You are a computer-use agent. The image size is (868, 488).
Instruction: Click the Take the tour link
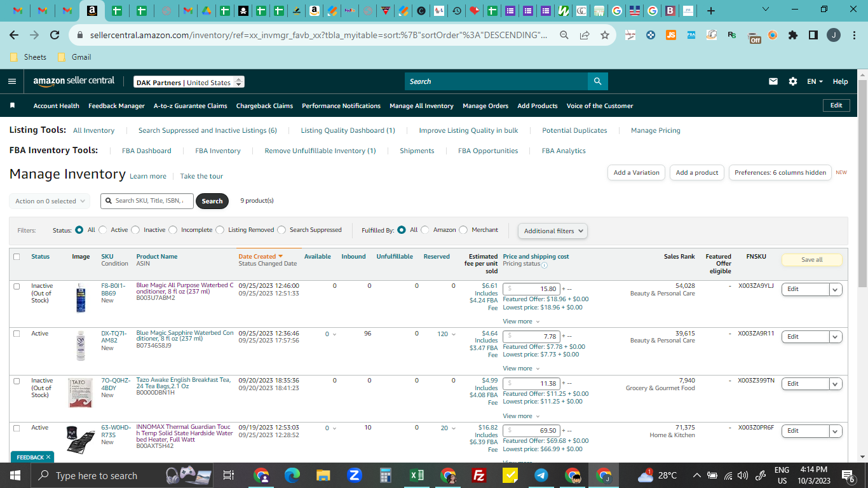point(201,176)
